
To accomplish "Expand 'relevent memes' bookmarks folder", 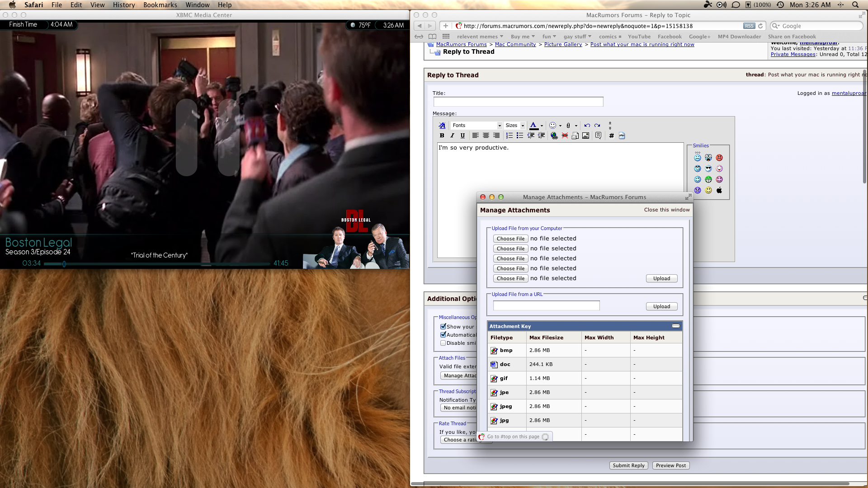I will pos(480,37).
